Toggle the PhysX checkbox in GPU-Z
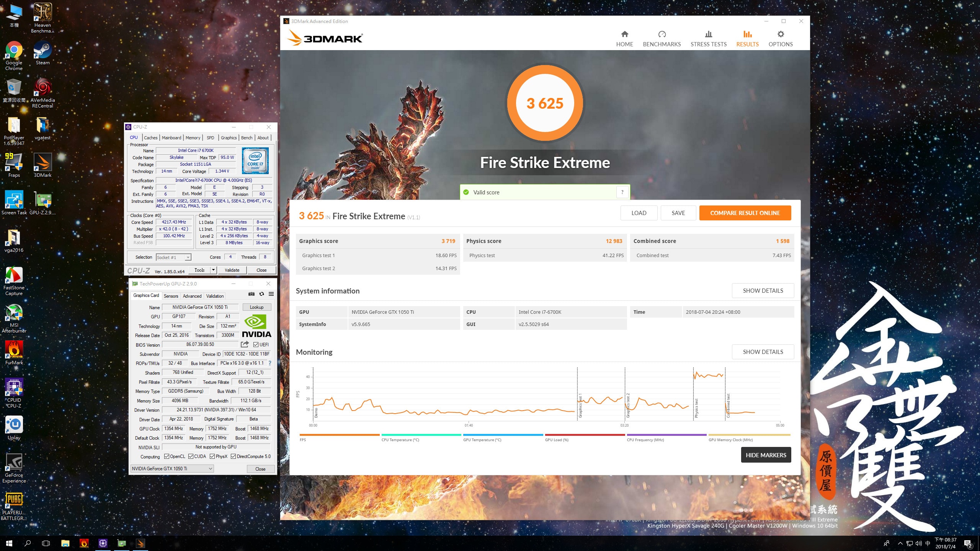The height and width of the screenshot is (551, 980). click(x=212, y=456)
